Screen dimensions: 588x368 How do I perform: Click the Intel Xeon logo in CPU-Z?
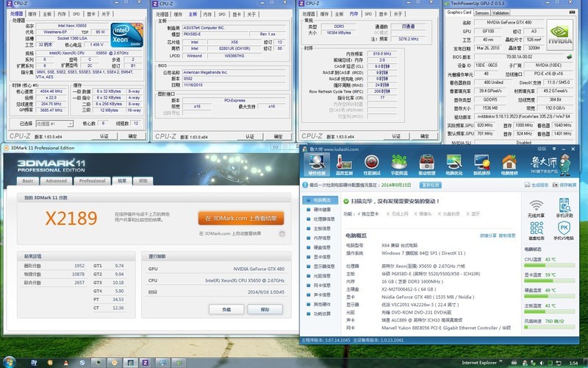tap(126, 35)
